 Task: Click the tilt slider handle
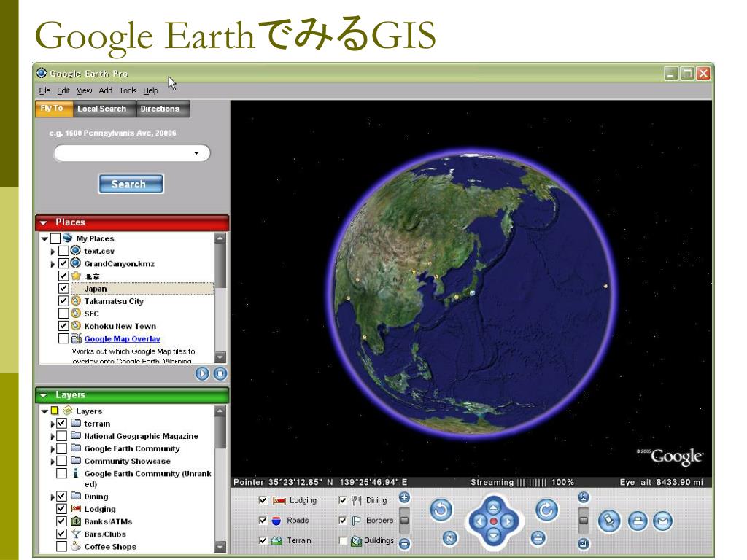point(584,520)
